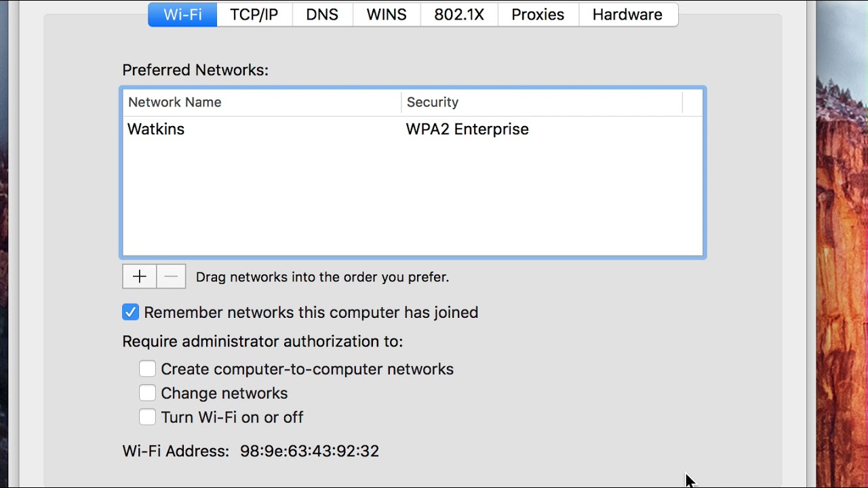
Task: Enable Create computer-to-computer networks authorization
Action: [x=147, y=369]
